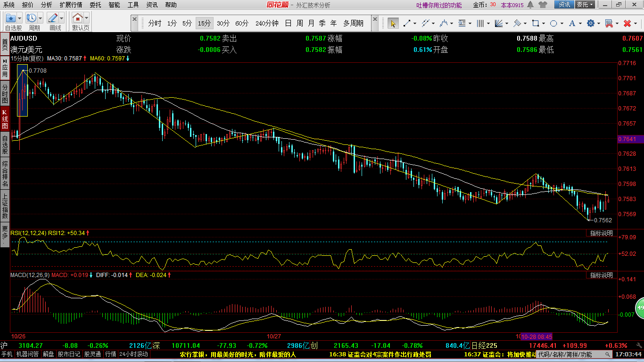This screenshot has width=644, height=362.
Task: Close the drawing toolbar with its X
Action: pyautogui.click(x=375, y=20)
